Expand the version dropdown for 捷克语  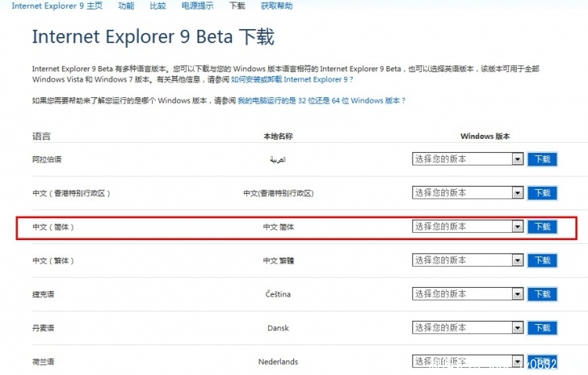point(467,294)
